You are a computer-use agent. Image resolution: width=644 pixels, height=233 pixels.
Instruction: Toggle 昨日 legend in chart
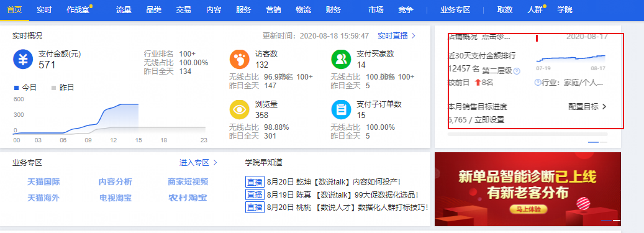(x=63, y=88)
